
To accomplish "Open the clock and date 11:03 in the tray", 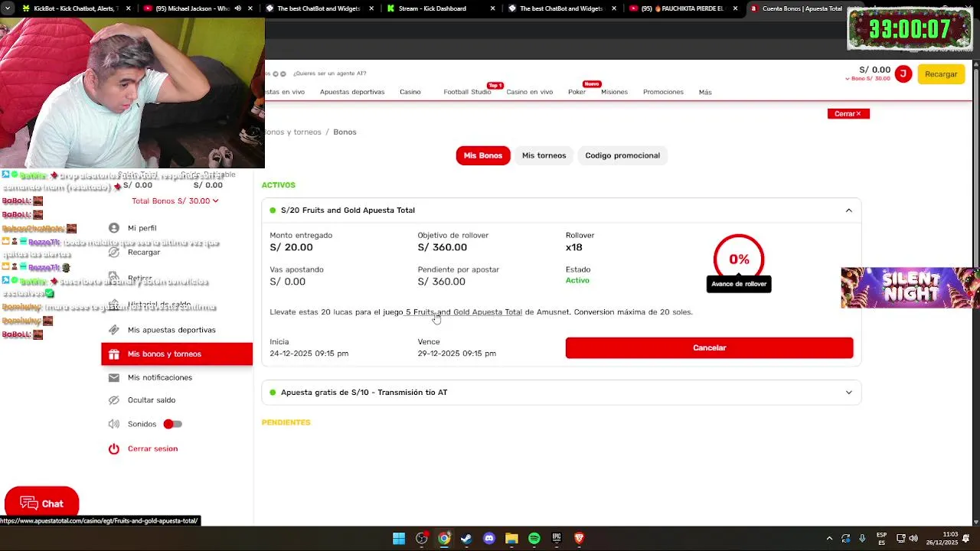I will tap(942, 539).
